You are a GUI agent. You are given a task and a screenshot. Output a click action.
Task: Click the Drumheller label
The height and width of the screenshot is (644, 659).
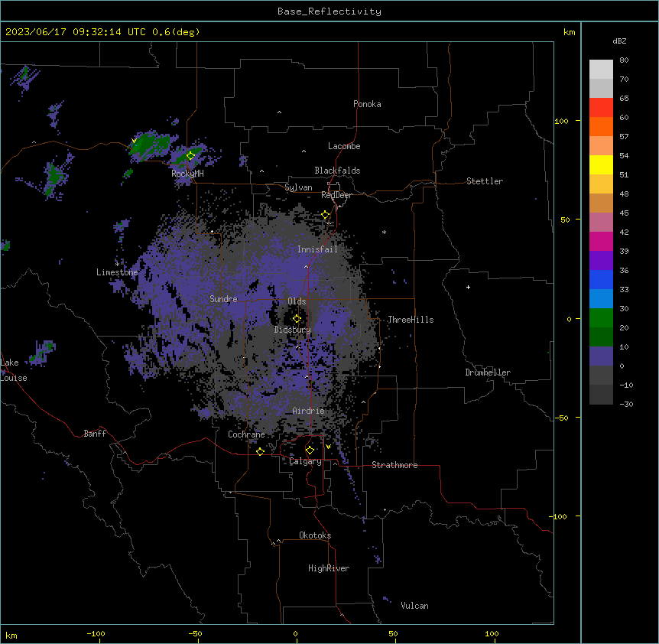488,372
